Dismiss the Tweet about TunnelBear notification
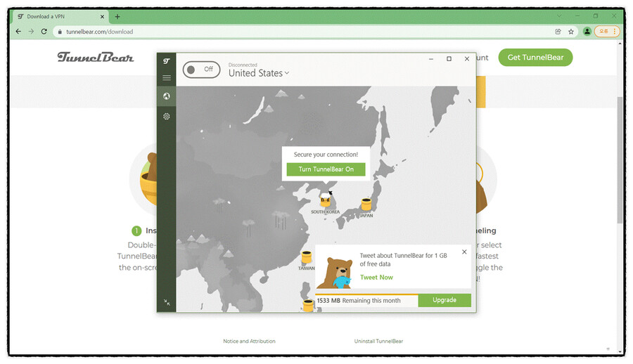 pyautogui.click(x=464, y=252)
